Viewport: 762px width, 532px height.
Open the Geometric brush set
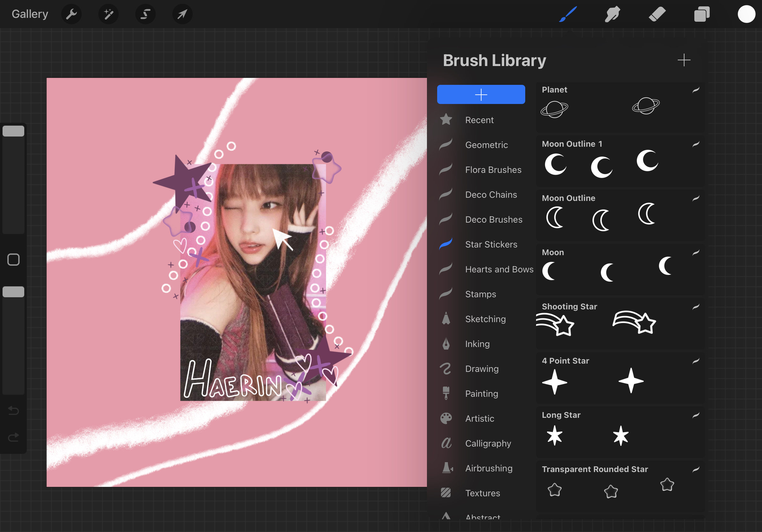pos(486,144)
